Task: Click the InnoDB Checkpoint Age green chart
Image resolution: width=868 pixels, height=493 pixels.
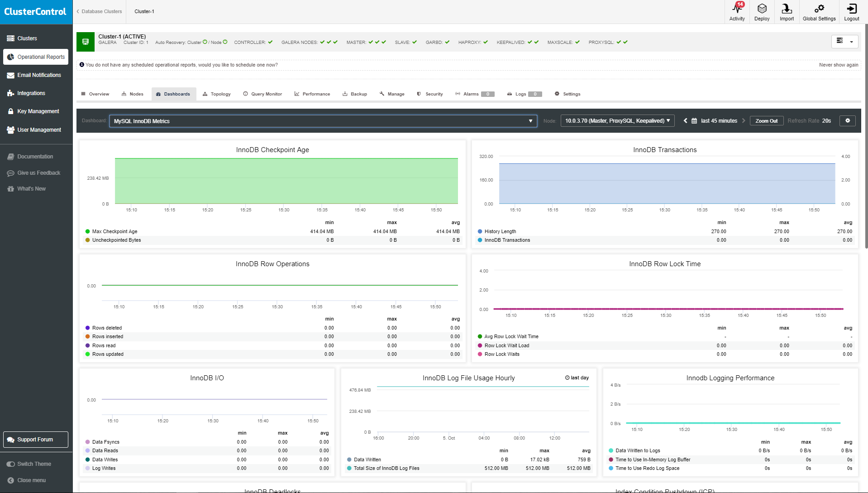Action: pos(286,181)
